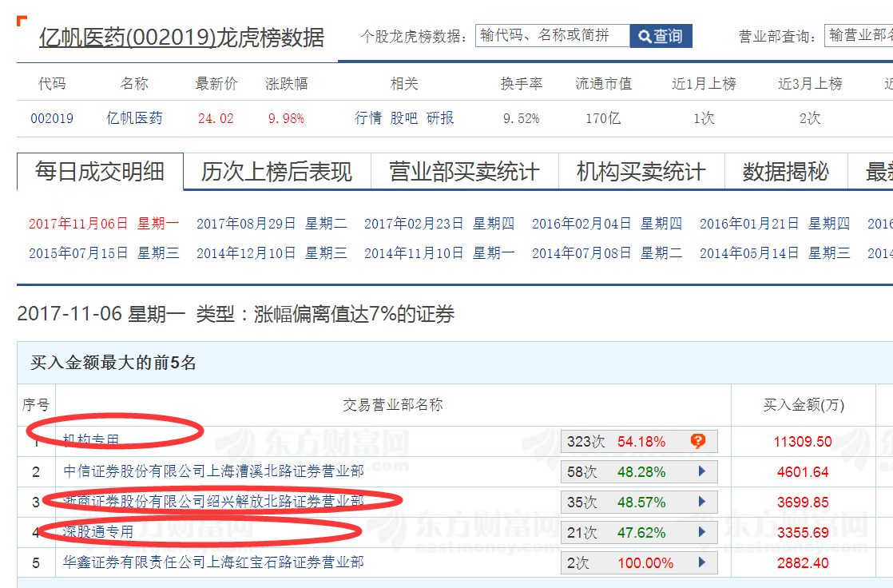The image size is (893, 588).
Task: Select date 2014年05月14日 星期三
Action: tap(775, 253)
